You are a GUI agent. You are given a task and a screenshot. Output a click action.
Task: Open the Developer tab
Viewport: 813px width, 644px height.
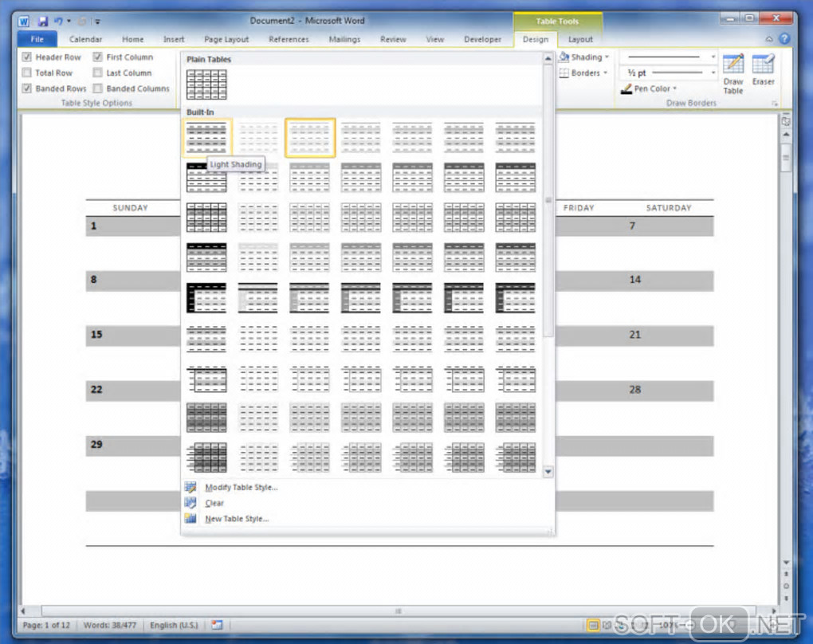pos(482,39)
